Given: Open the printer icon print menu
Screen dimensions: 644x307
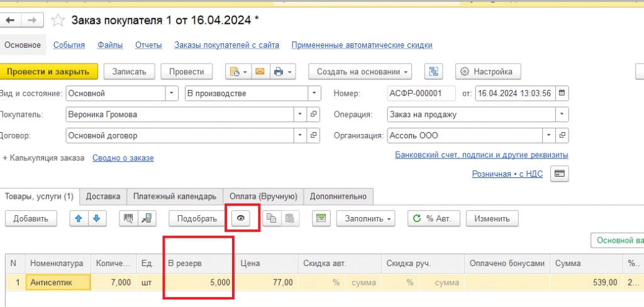Looking at the screenshot, I should (x=282, y=72).
